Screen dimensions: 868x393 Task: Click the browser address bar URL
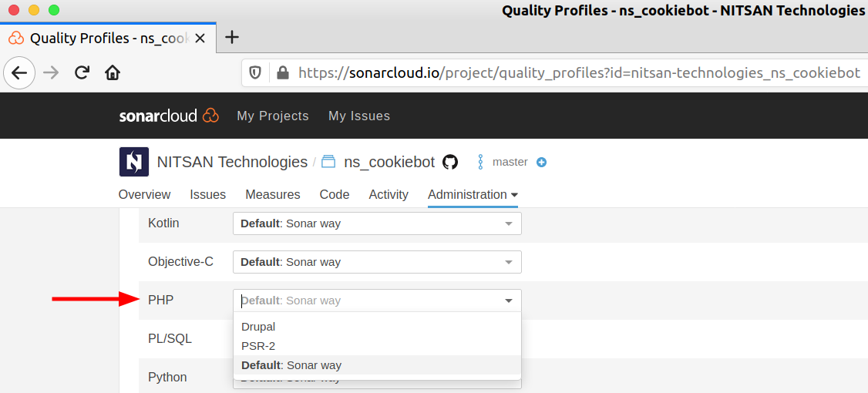(578, 73)
